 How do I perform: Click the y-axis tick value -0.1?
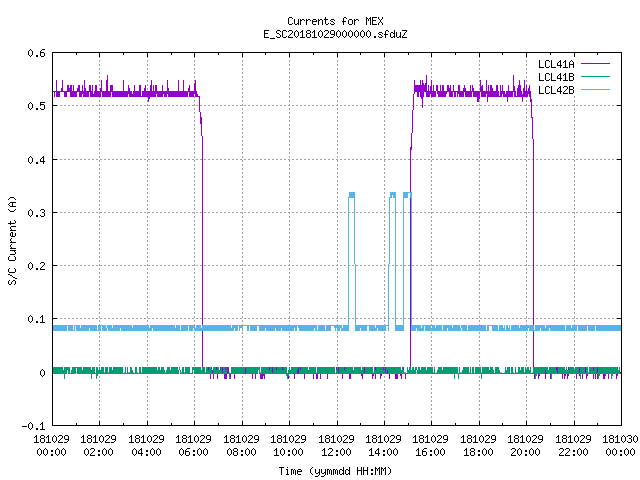[33, 426]
